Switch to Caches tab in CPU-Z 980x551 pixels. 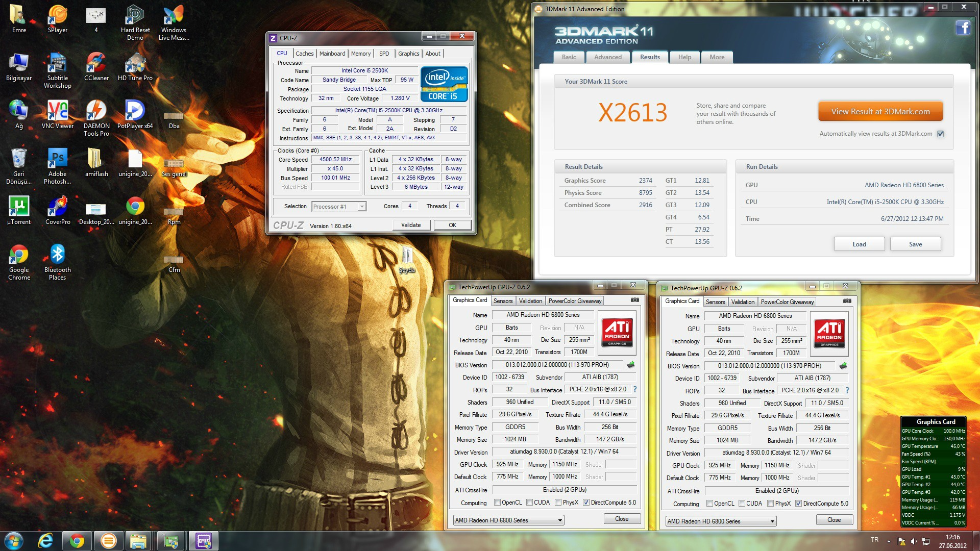[305, 54]
